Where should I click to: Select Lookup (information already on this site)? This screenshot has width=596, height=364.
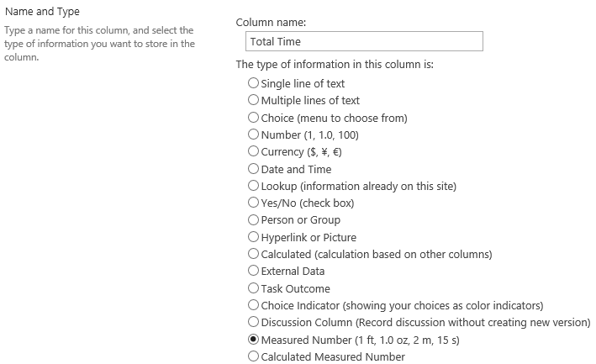pos(253,186)
